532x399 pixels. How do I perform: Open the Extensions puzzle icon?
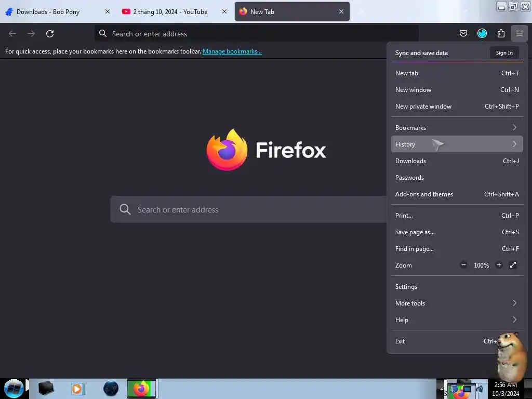point(501,33)
